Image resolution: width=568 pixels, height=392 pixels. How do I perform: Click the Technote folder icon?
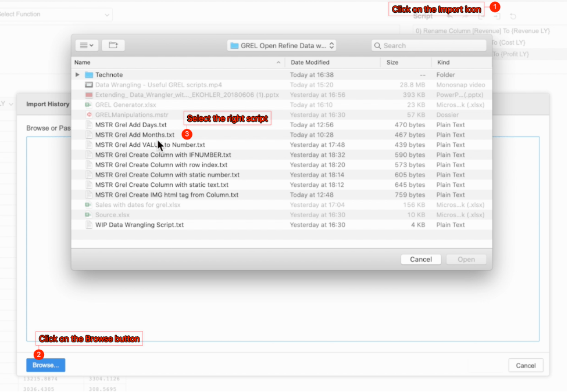click(89, 75)
